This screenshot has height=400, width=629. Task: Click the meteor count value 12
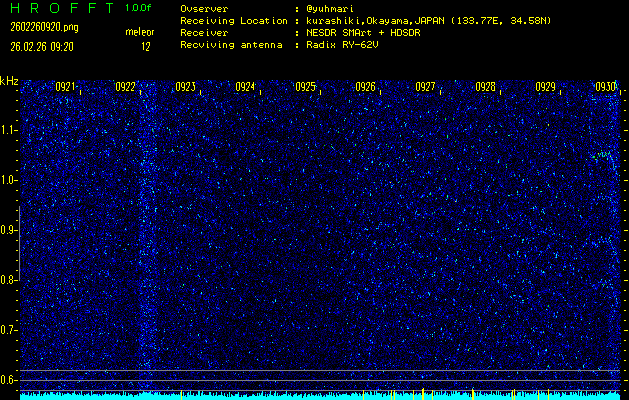[146, 46]
